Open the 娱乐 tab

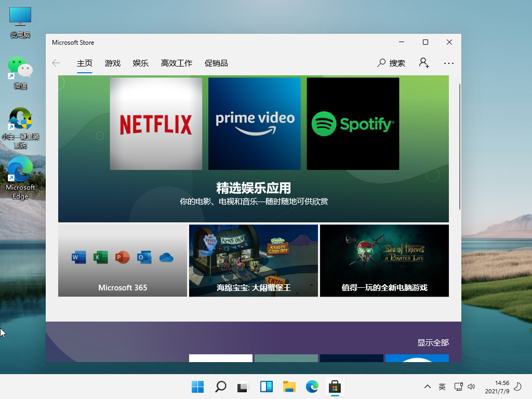coord(140,63)
